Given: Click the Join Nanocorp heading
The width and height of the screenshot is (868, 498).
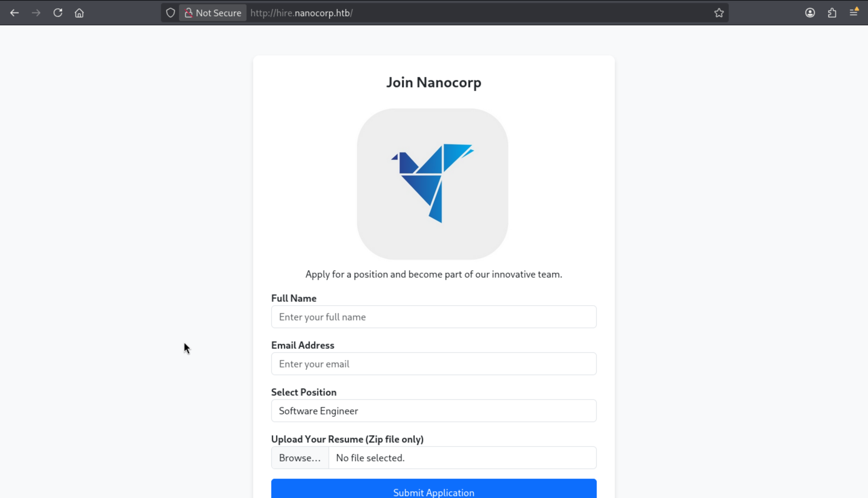Looking at the screenshot, I should [x=434, y=82].
